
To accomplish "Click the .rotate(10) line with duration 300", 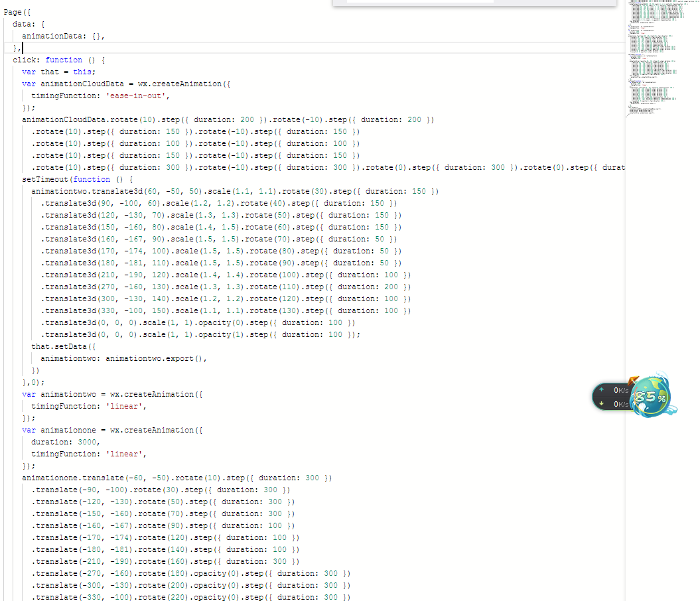I will 328,167.
